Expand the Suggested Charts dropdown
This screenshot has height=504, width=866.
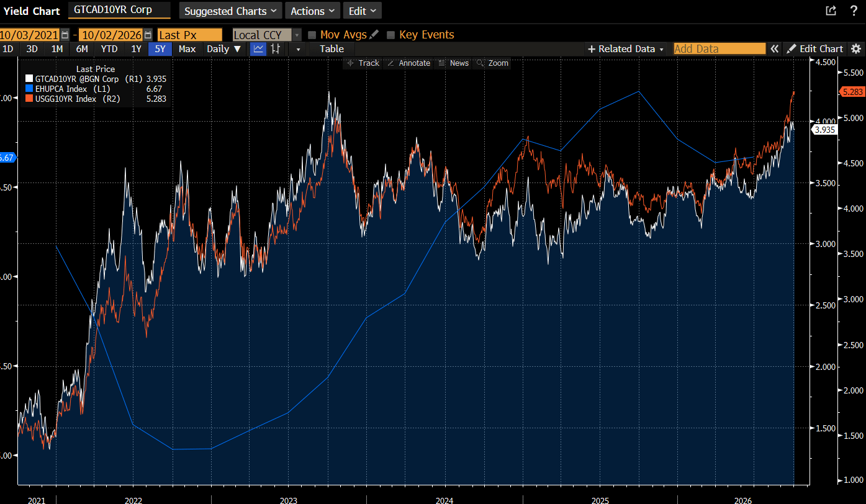click(x=230, y=11)
